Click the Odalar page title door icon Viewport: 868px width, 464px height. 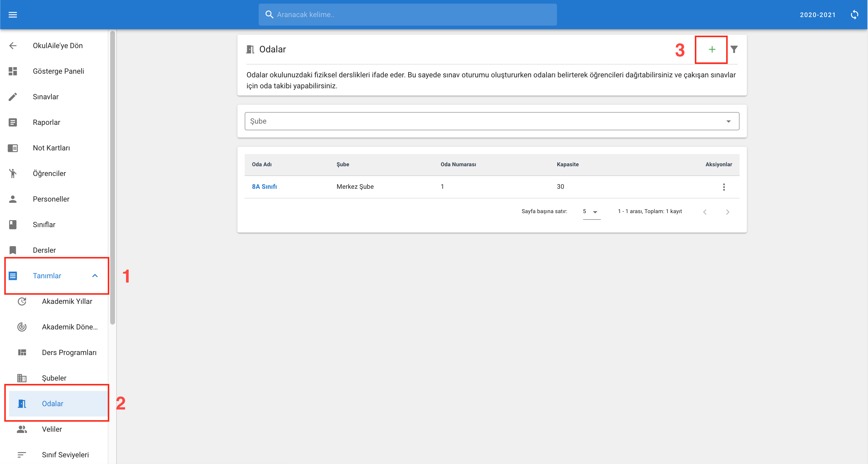[x=250, y=50]
